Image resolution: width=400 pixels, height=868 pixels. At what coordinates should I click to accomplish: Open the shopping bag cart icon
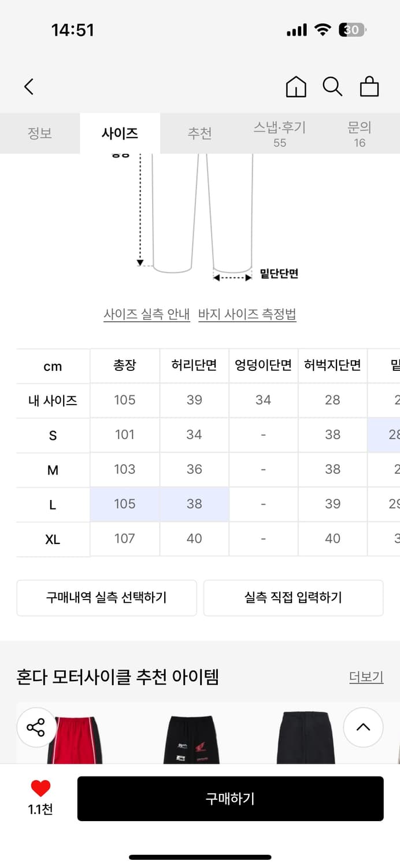pos(369,86)
